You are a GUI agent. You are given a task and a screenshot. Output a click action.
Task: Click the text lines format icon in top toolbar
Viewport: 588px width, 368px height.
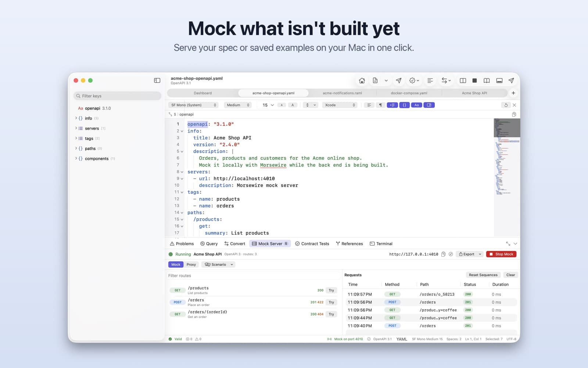pyautogui.click(x=430, y=81)
